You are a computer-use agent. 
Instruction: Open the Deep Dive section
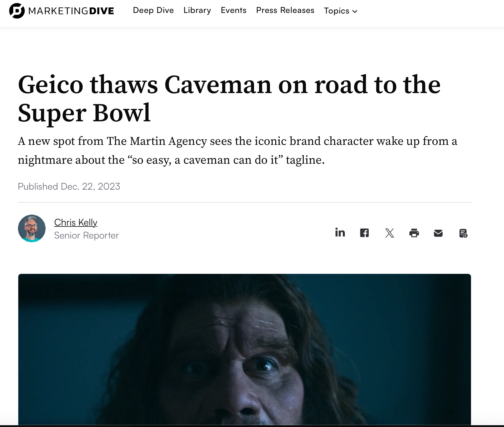(x=153, y=10)
